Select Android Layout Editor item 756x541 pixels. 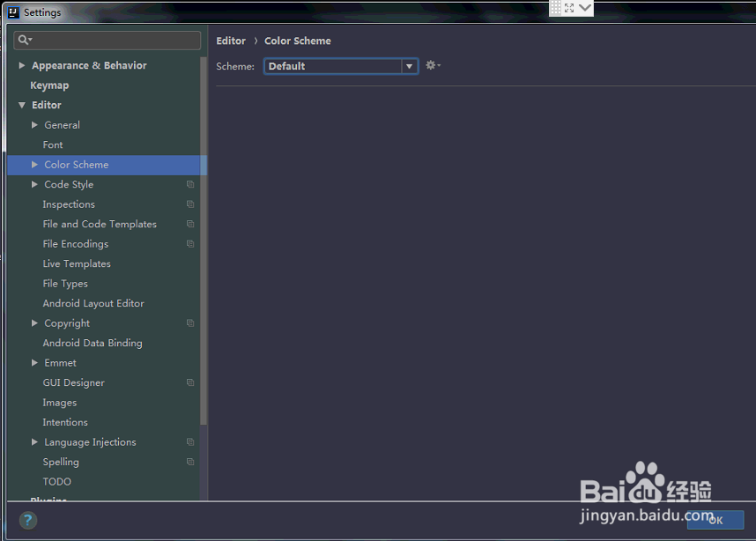[93, 303]
